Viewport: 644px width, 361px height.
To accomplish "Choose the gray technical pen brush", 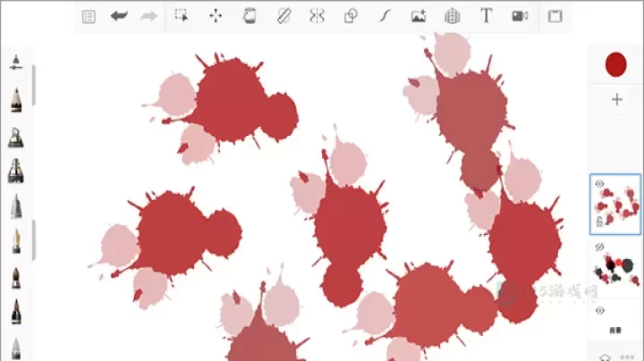I will pyautogui.click(x=16, y=206).
